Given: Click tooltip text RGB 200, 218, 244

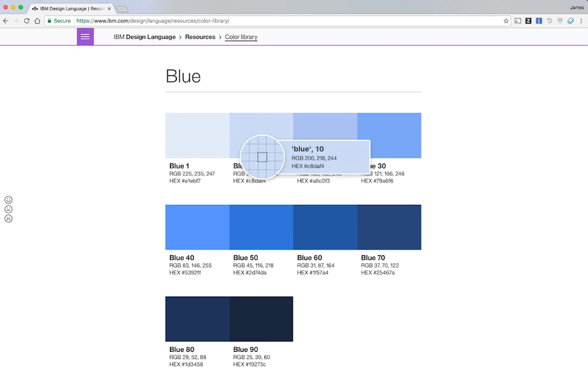Looking at the screenshot, I should [314, 158].
